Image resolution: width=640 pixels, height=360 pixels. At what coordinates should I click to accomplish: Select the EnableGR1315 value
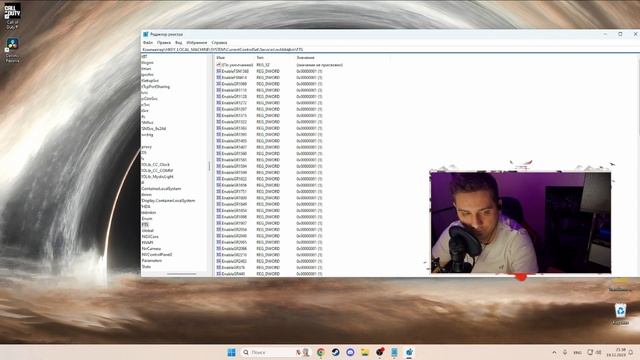pos(234,116)
